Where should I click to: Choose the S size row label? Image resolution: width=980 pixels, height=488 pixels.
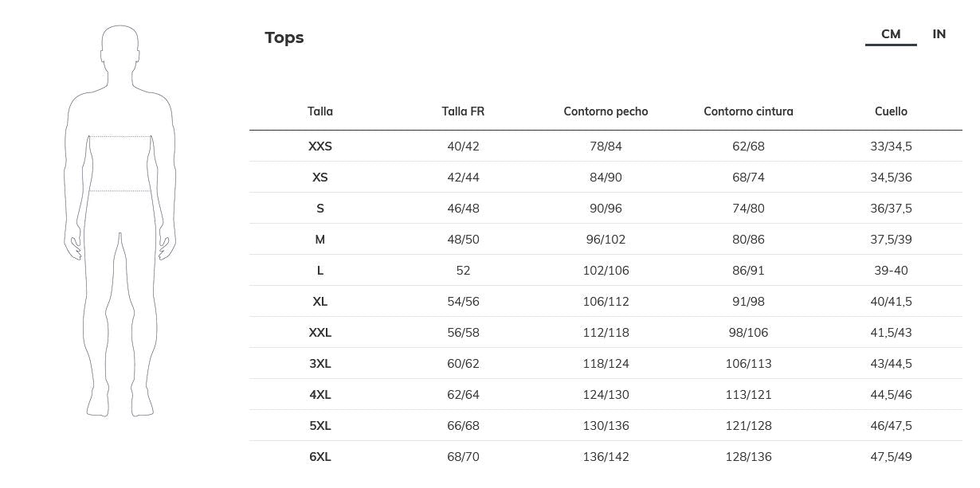click(320, 209)
